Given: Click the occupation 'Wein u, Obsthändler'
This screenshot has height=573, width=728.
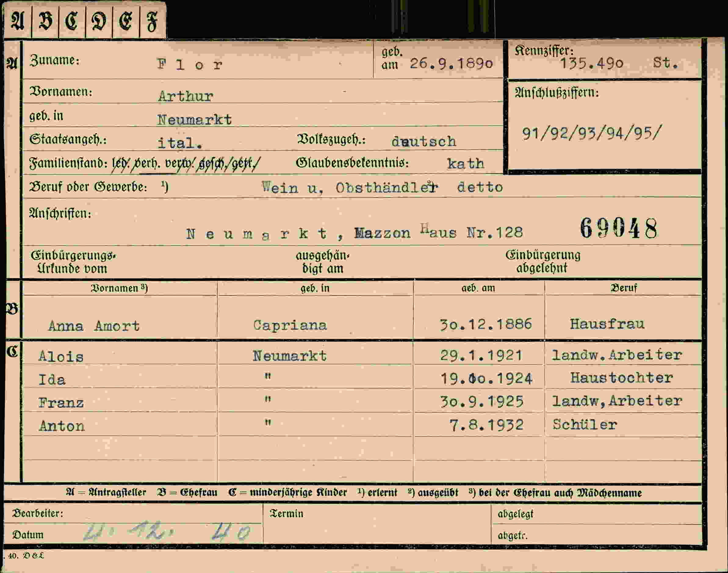Looking at the screenshot, I should click(x=350, y=188).
